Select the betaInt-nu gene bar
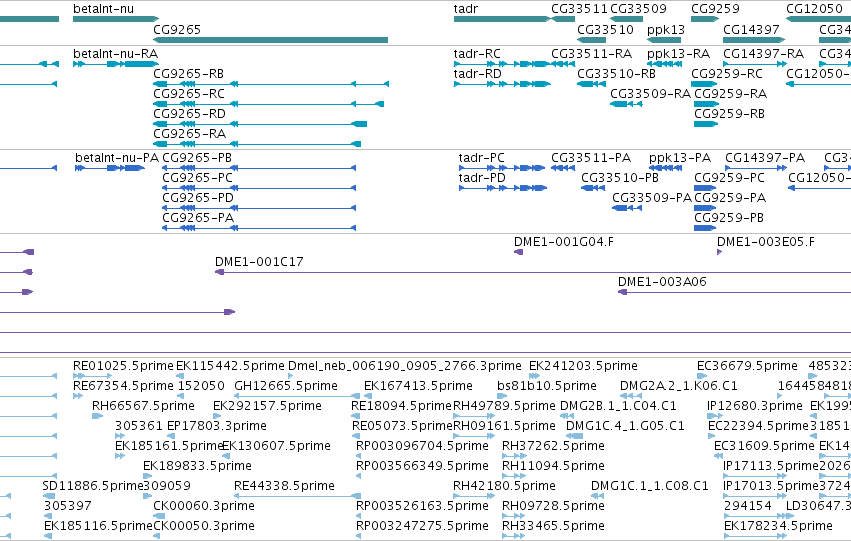851x541 pixels. click(x=116, y=19)
